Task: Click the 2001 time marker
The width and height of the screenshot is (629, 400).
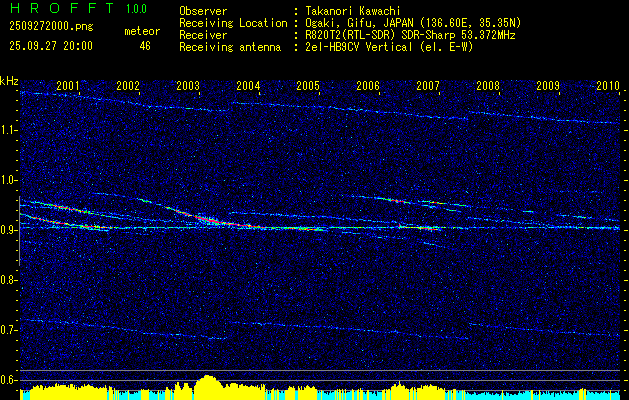Action: [68, 85]
